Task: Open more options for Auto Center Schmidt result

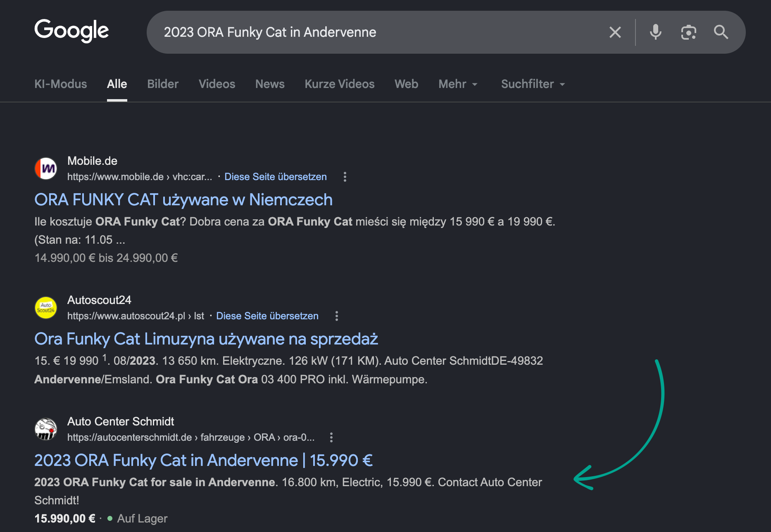Action: point(331,437)
